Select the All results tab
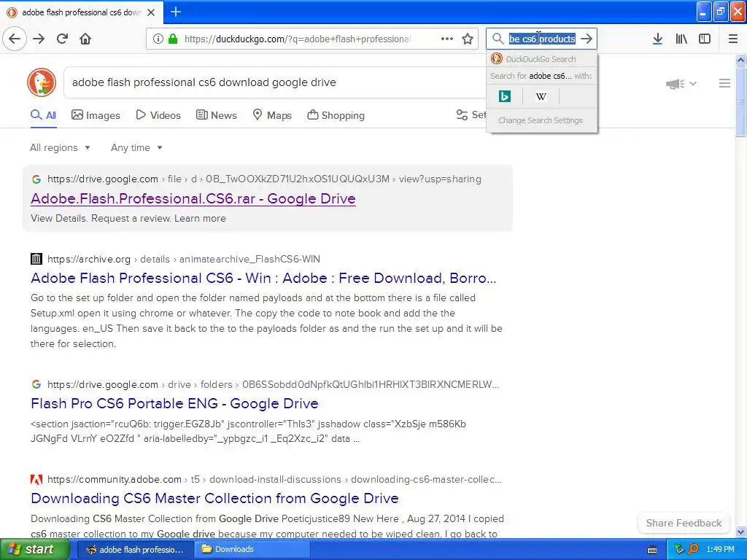747x560 pixels. click(43, 115)
